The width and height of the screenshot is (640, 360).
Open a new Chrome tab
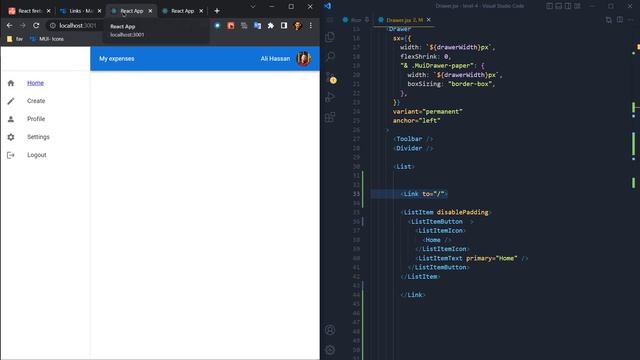(x=217, y=11)
